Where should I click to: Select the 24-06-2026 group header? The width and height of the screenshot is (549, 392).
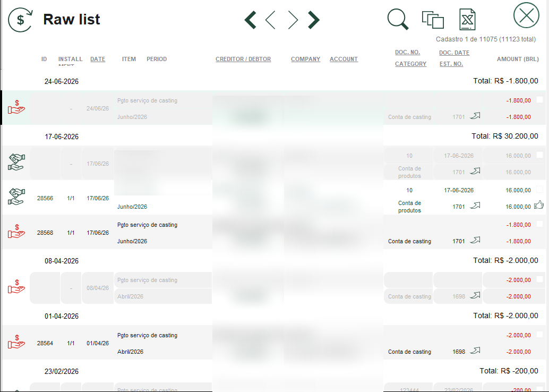(x=61, y=81)
